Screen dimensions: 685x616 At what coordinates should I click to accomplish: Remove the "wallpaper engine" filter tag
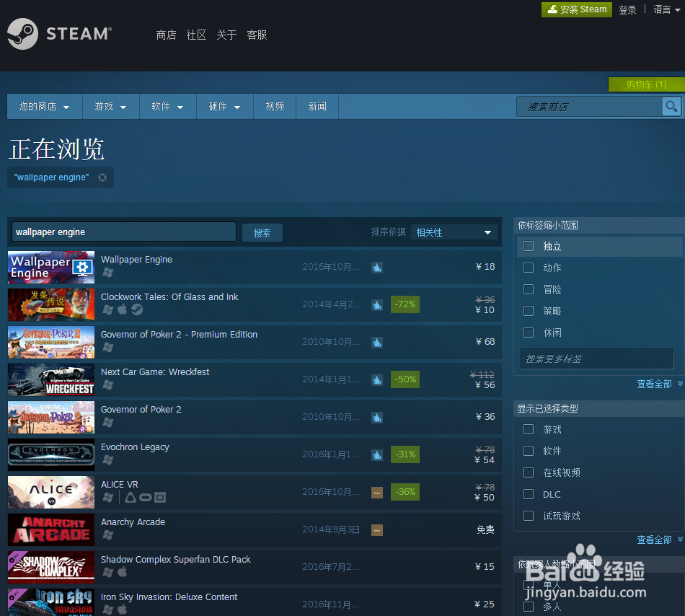click(x=102, y=177)
